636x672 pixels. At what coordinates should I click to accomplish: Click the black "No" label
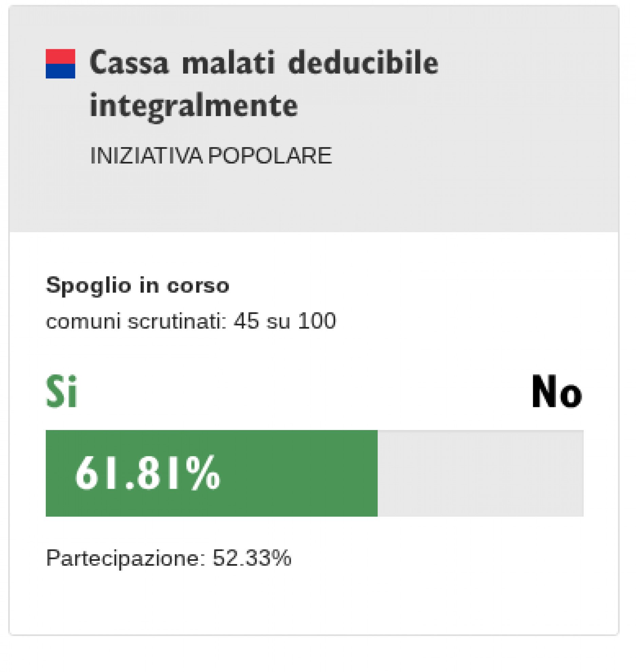(556, 392)
